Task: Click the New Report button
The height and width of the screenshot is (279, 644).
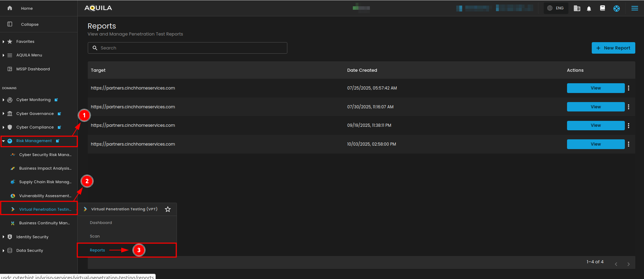Action: (x=613, y=48)
